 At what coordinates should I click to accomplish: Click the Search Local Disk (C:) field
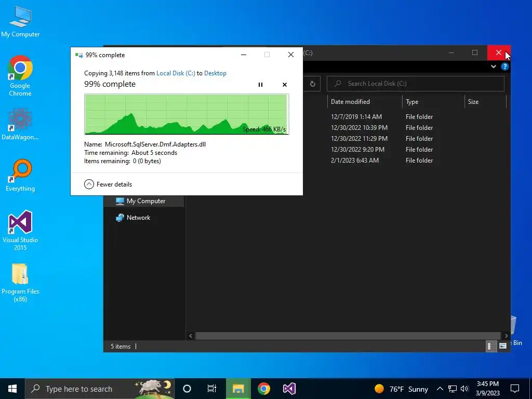415,84
